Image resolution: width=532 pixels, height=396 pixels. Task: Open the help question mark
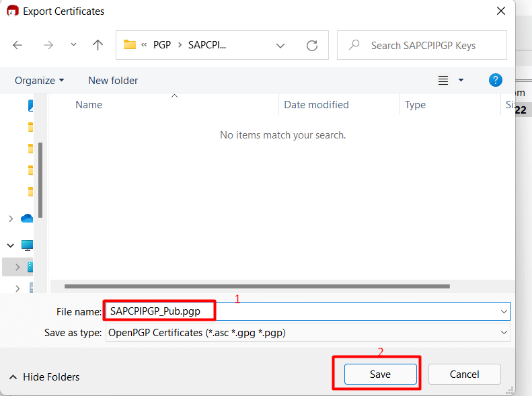pyautogui.click(x=496, y=81)
